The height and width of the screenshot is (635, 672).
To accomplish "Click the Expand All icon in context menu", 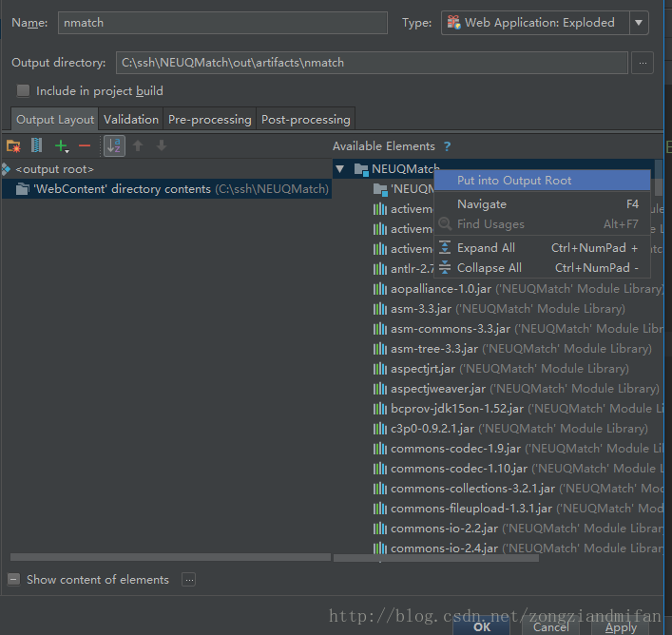I will (x=445, y=247).
